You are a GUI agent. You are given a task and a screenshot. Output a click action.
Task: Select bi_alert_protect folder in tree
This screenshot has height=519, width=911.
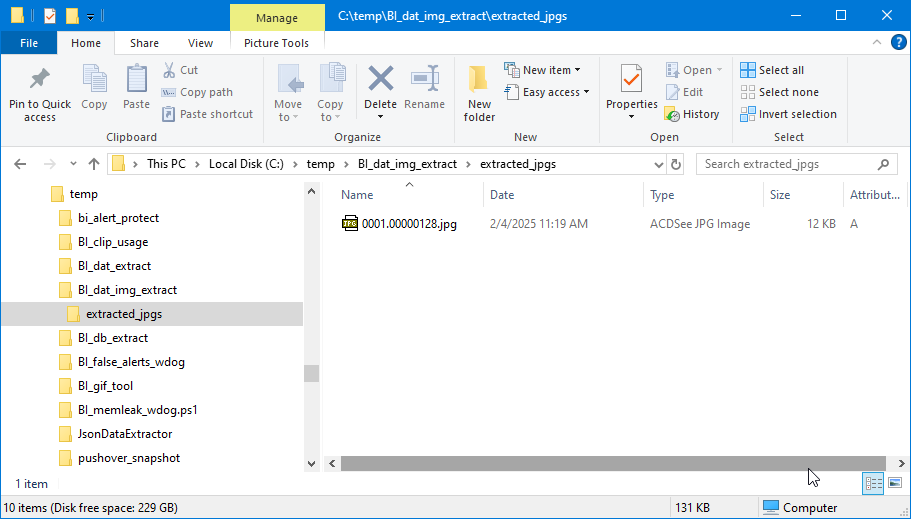[x=119, y=218]
